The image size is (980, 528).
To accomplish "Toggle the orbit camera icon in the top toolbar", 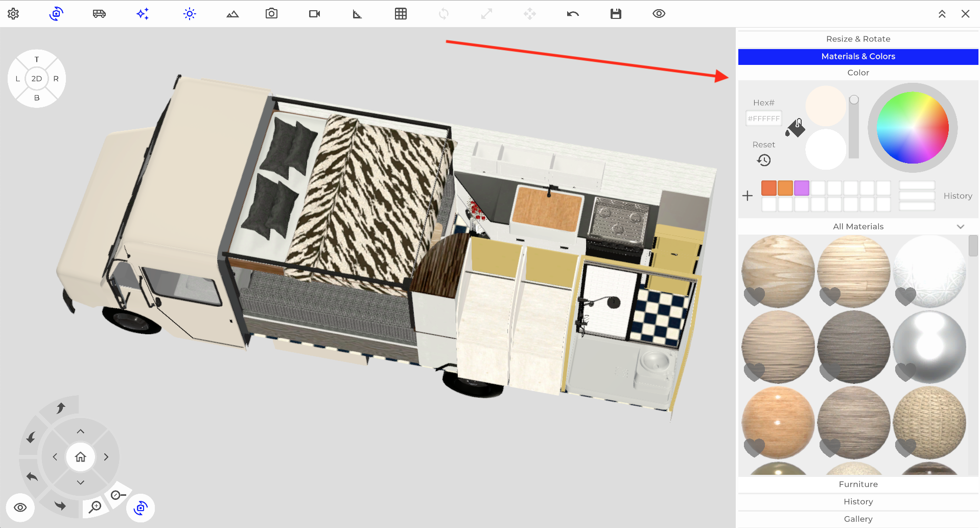I will [56, 14].
